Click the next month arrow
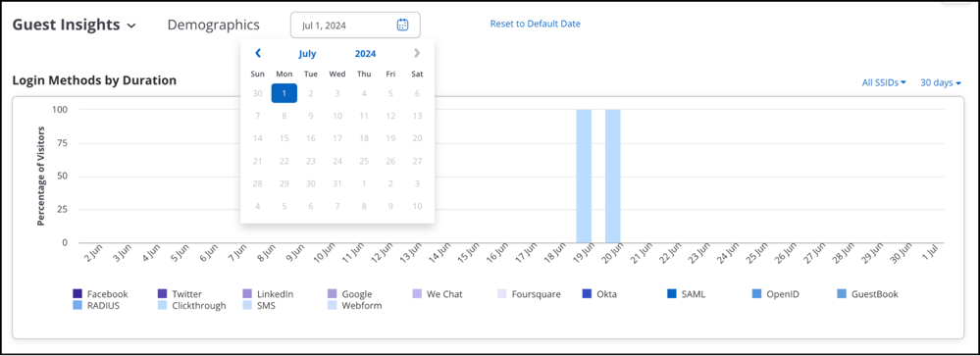This screenshot has width=980, height=356. pyautogui.click(x=418, y=53)
